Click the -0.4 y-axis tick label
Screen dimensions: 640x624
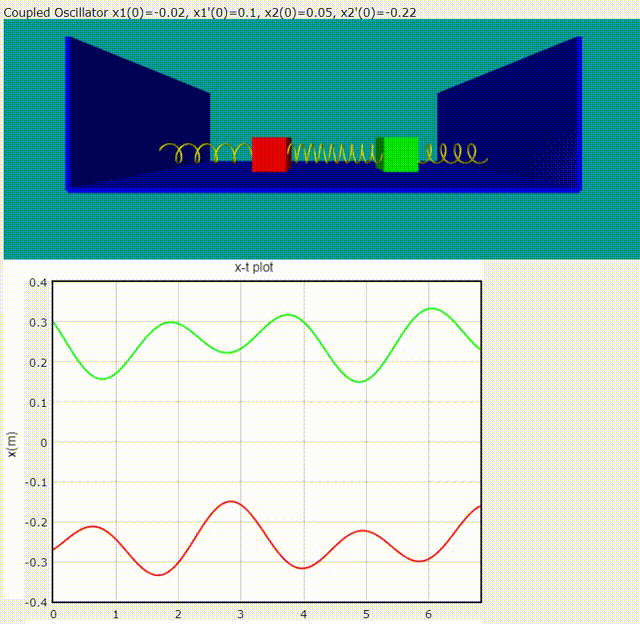click(x=36, y=602)
